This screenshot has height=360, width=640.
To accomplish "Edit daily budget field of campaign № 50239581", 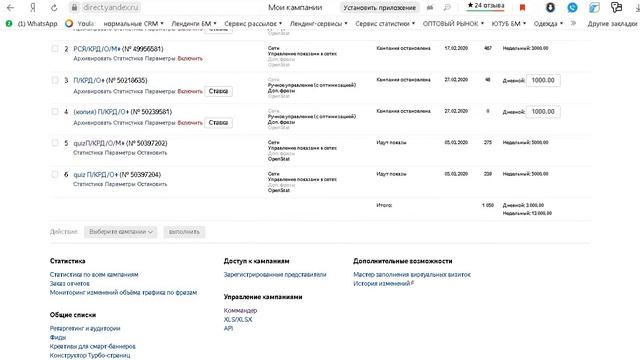I will point(543,111).
